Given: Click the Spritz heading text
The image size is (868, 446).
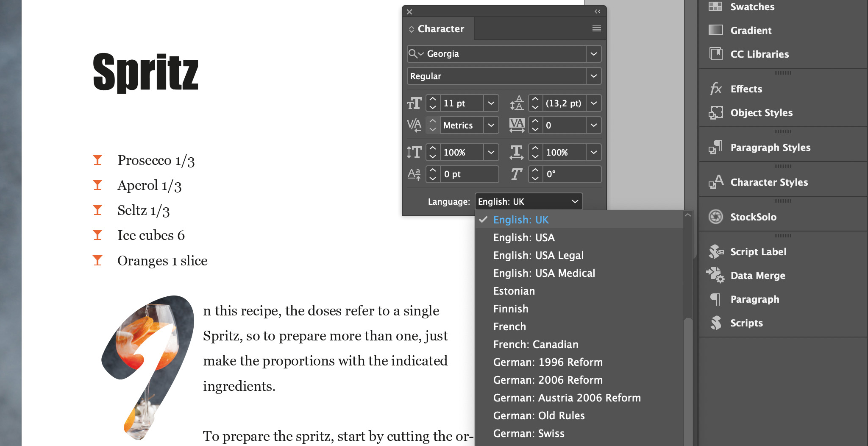Looking at the screenshot, I should 145,72.
